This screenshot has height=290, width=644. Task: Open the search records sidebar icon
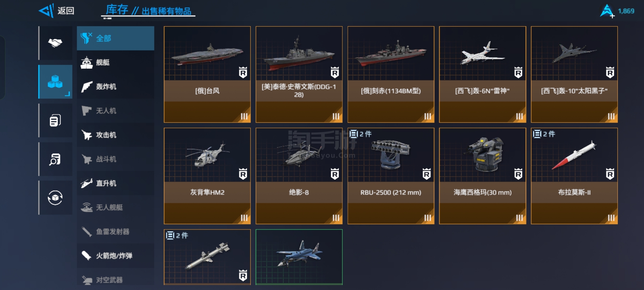click(55, 159)
